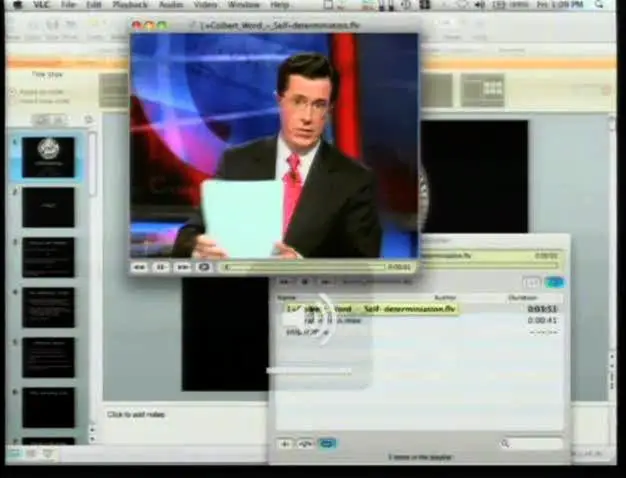Open the Audio menu
Image resolution: width=626 pixels, height=478 pixels.
point(171,5)
